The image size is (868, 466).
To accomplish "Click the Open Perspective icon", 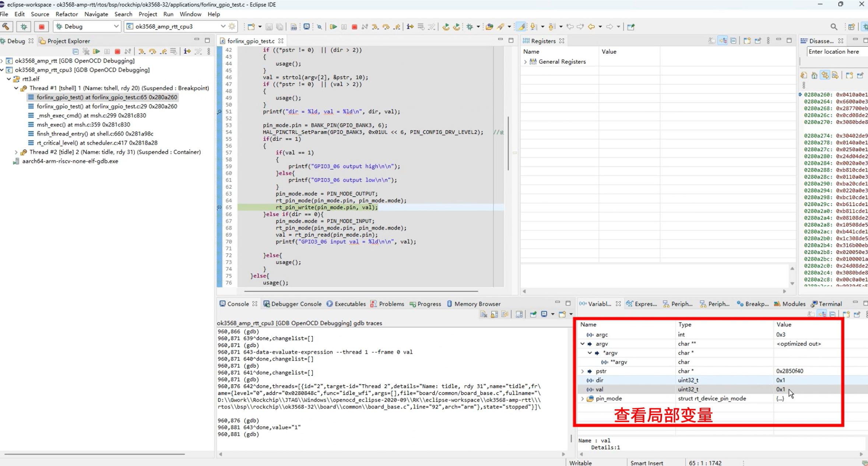I will point(851,27).
